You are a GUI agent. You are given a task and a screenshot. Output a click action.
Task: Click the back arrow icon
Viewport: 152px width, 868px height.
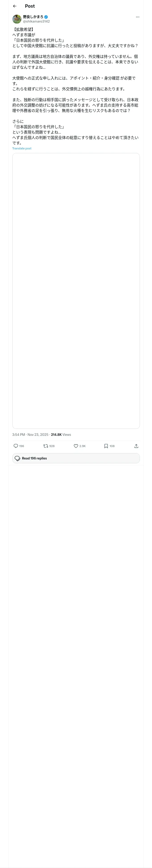click(x=14, y=6)
